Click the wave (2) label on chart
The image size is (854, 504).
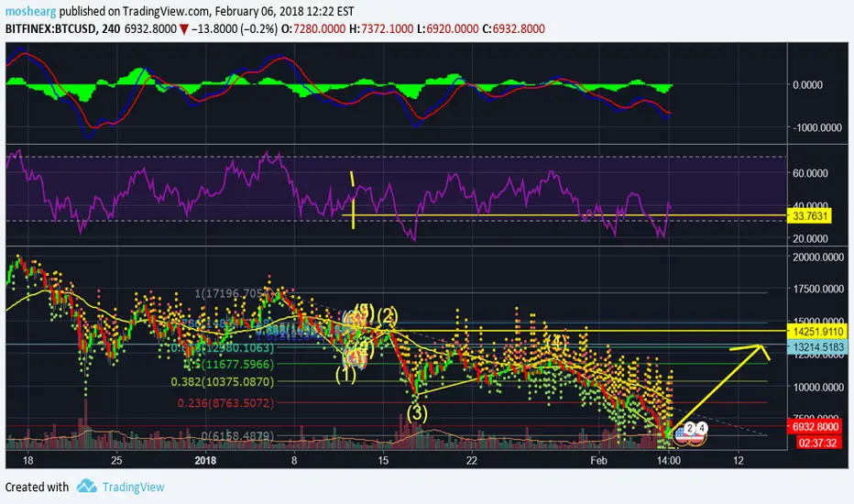(x=388, y=315)
